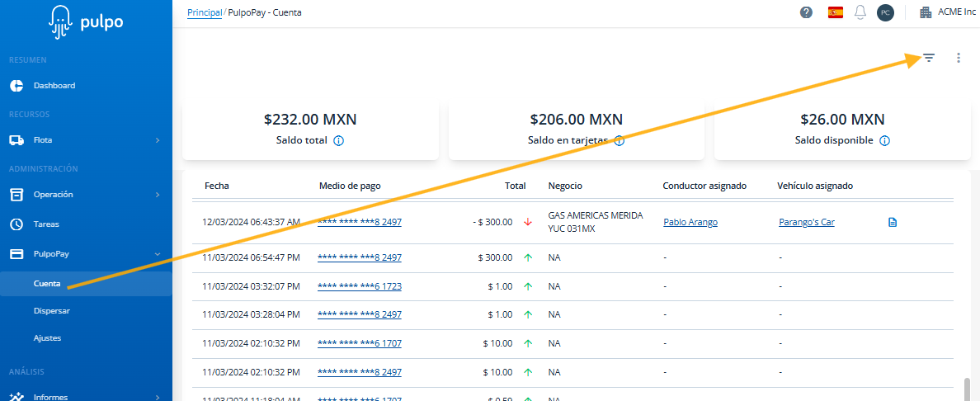
Task: Open Tareas in the sidebar
Action: pos(46,224)
